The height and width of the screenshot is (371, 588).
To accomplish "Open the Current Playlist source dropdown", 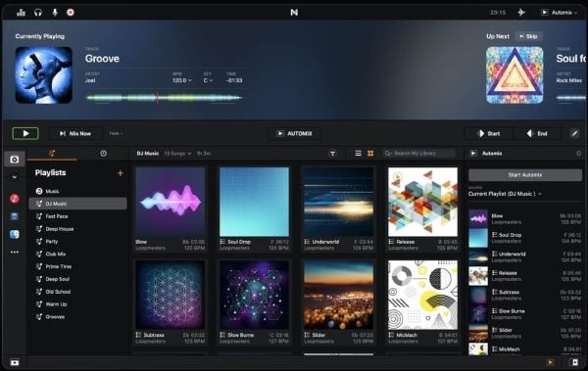I will pos(505,194).
